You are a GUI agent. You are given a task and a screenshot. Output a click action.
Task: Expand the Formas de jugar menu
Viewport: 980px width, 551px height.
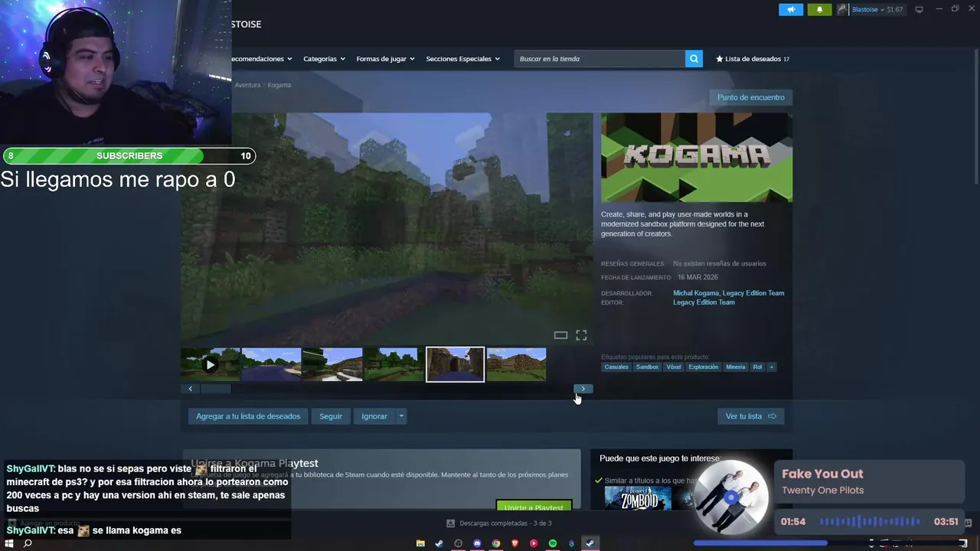tap(385, 59)
